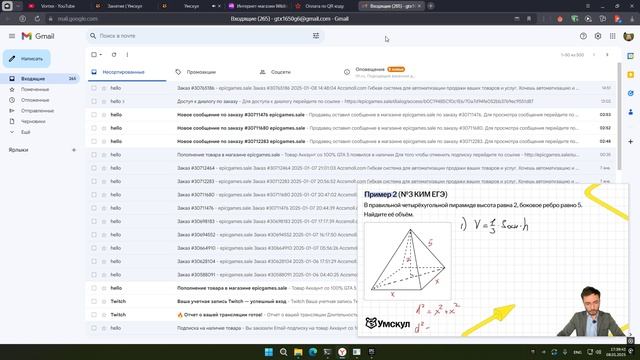The height and width of the screenshot is (360, 640).
Task: Click the Gmail logo
Action: pyautogui.click(x=38, y=36)
